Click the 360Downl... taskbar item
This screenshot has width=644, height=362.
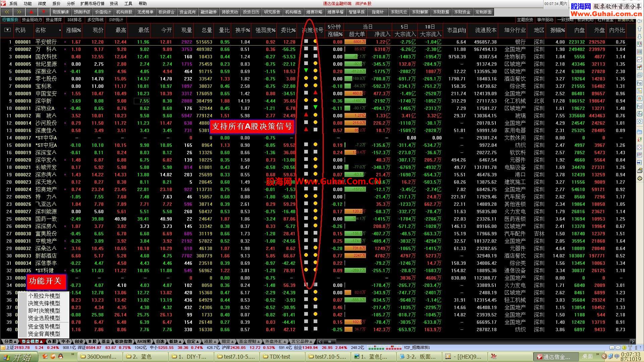pos(99,357)
